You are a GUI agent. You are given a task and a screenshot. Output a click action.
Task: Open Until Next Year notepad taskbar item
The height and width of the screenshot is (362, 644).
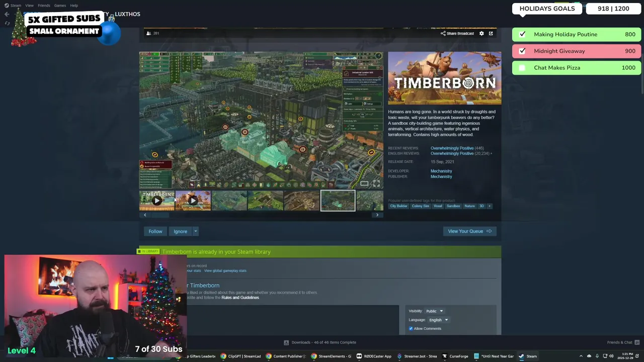494,356
